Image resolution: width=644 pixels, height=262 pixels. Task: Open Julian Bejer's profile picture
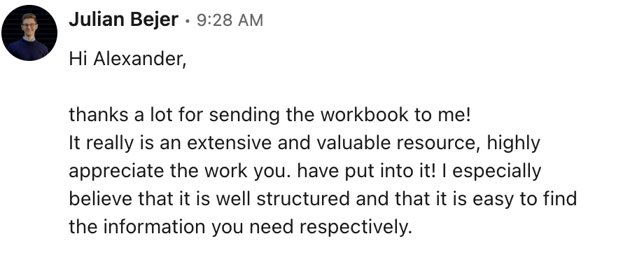point(29,33)
